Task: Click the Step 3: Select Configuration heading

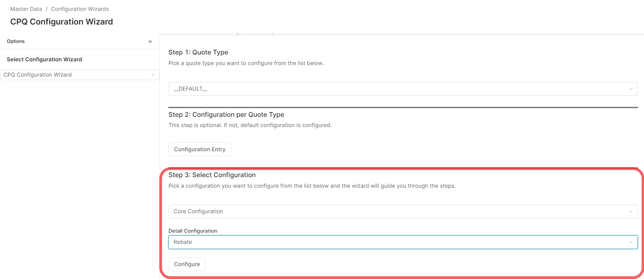Action: click(212, 175)
